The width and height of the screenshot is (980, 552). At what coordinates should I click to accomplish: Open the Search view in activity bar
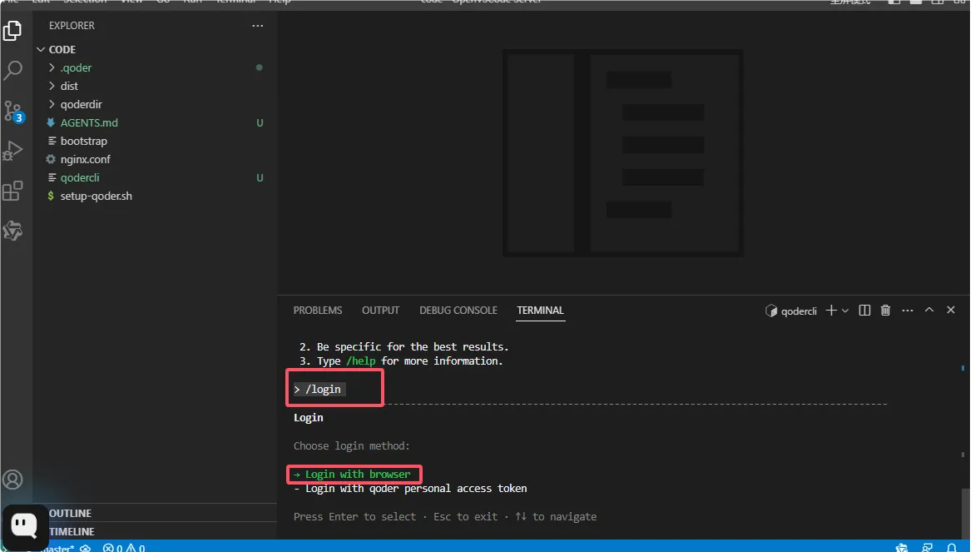[12, 70]
